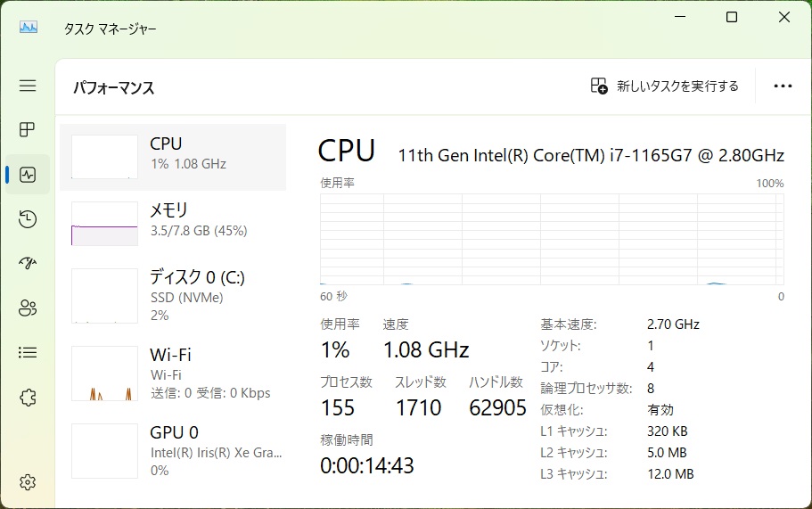
Task: Open the Details page icon
Action: (28, 353)
